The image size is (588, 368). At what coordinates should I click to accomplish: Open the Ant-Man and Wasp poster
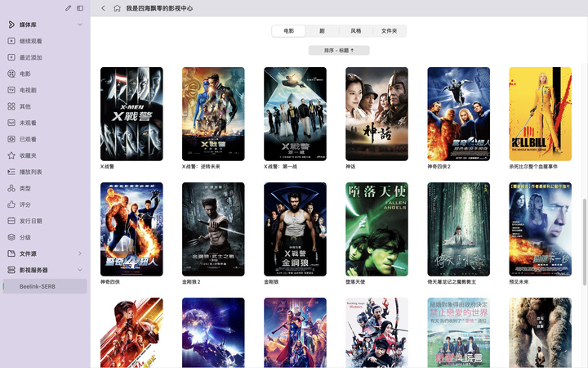tap(131, 333)
